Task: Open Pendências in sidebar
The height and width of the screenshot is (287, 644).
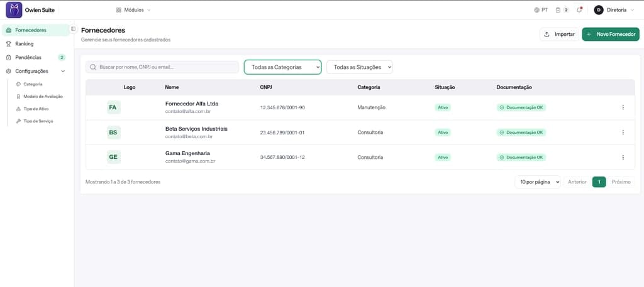Action: [x=35, y=57]
